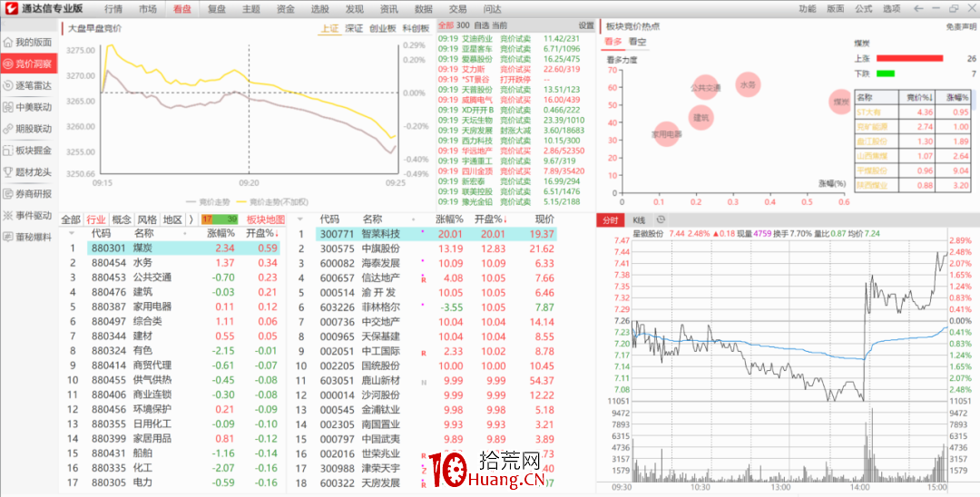Open the sector list column dropdown arrow
This screenshot has height=497, width=980.
72,233
